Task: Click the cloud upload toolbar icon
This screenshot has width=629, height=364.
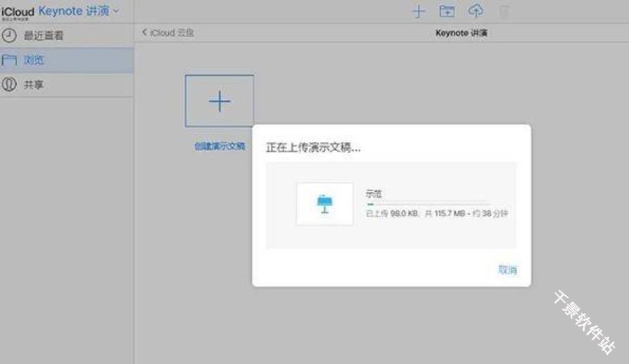Action: (476, 11)
